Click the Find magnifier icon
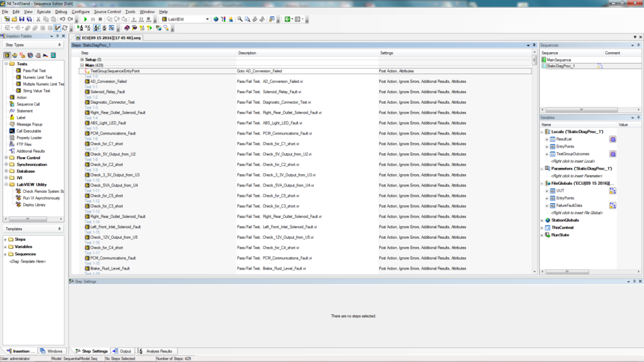 [x=240, y=19]
